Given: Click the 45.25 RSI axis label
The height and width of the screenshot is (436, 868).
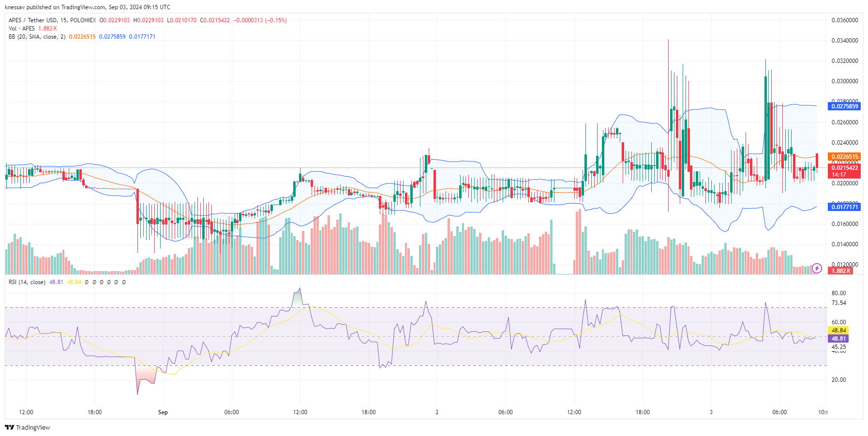Looking at the screenshot, I should click(838, 347).
